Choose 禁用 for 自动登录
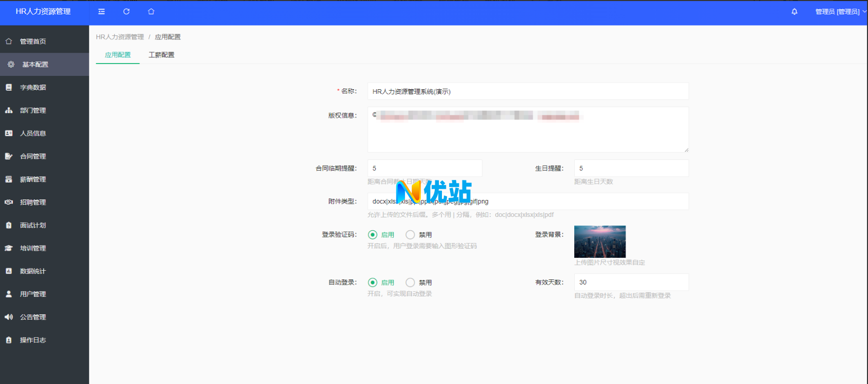Image resolution: width=868 pixels, height=384 pixels. tap(410, 282)
